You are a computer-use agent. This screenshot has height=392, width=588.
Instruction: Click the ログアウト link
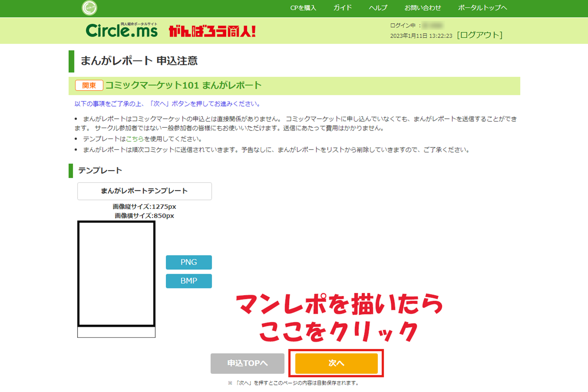479,35
